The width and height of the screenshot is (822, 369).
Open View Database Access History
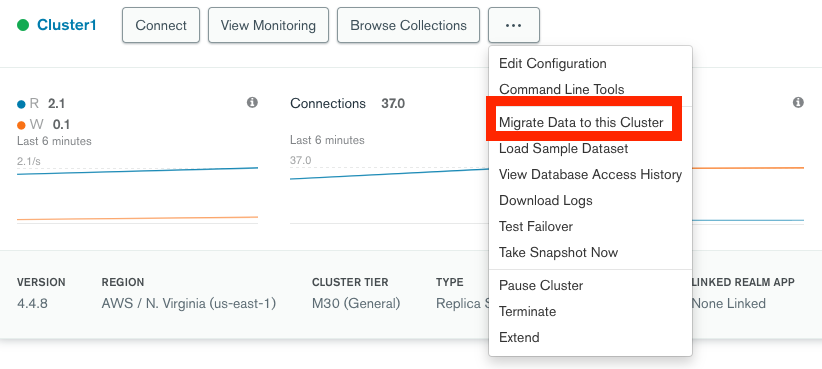(590, 175)
